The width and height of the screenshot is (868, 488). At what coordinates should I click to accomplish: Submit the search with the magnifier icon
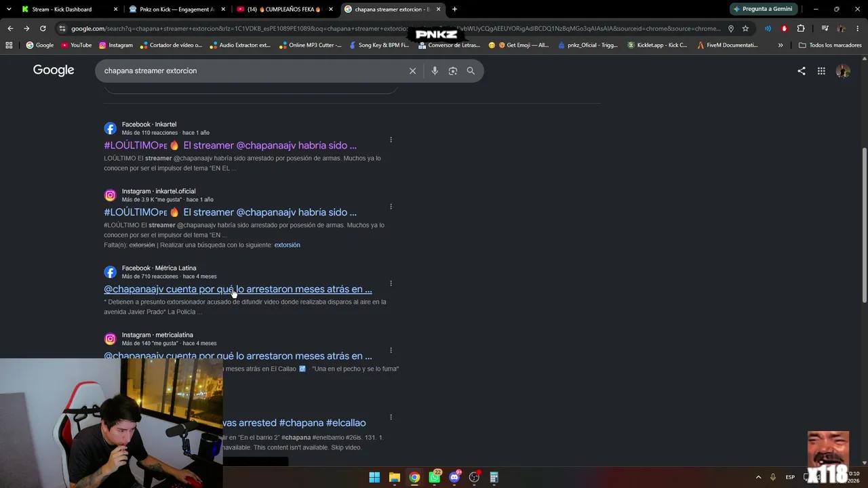(x=471, y=70)
